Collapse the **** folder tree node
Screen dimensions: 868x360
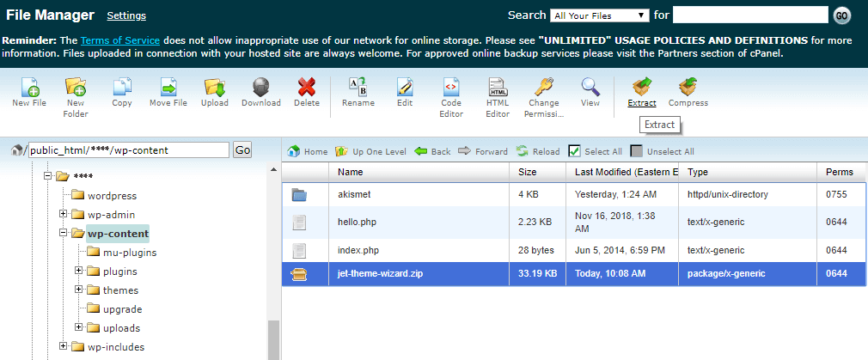coord(48,176)
